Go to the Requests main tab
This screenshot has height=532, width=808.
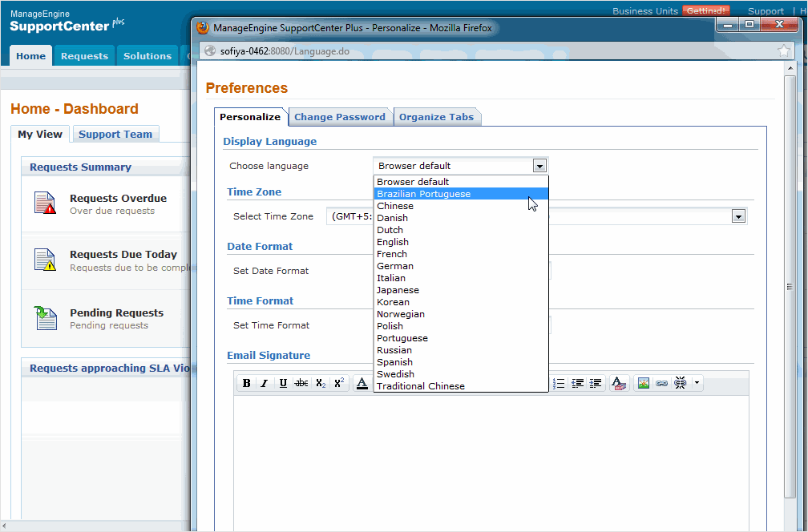click(84, 56)
